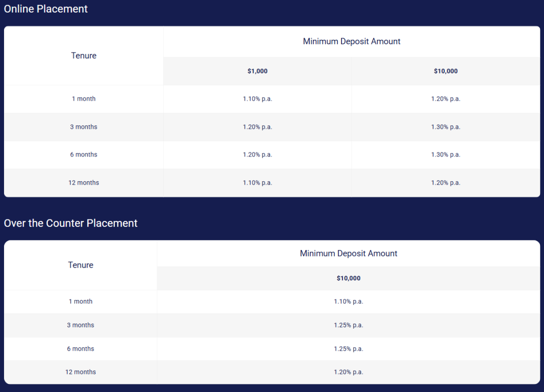
Task: Select Over the Counter 3 months rate cell
Action: (x=349, y=326)
